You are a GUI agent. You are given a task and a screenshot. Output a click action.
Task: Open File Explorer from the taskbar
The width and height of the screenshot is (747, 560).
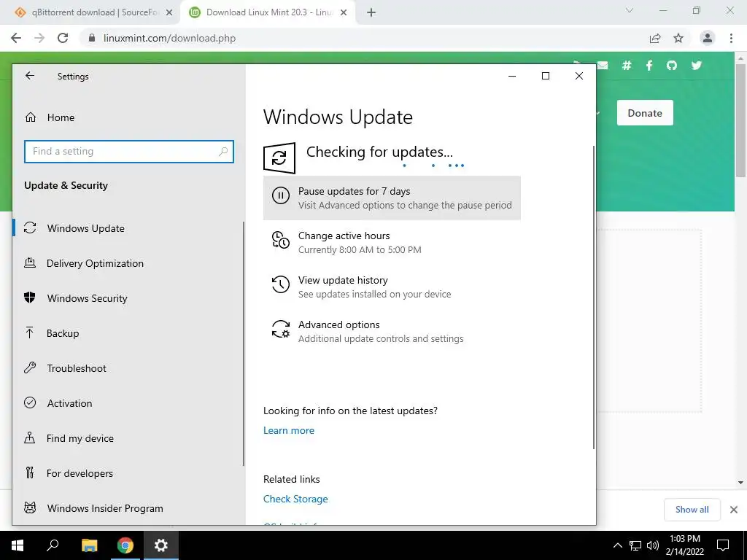tap(89, 545)
